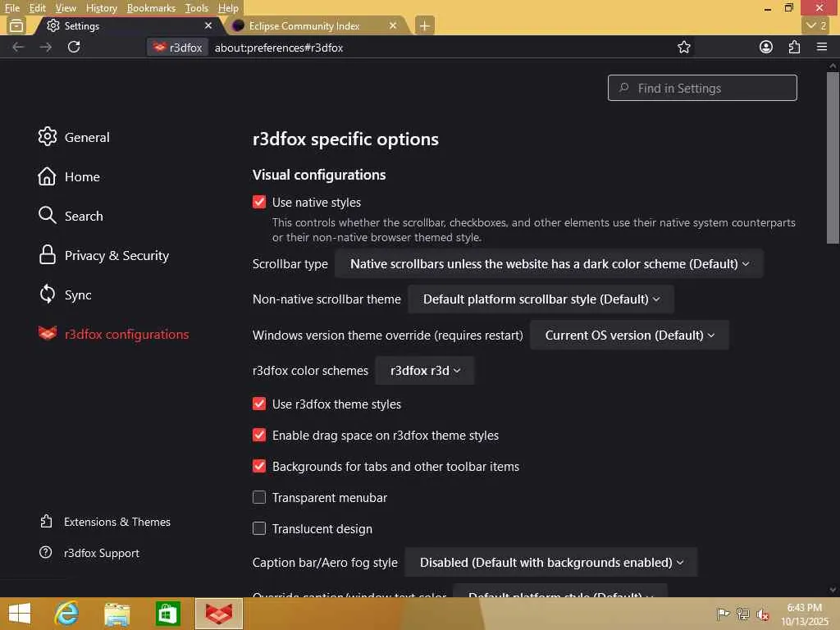This screenshot has width=840, height=630.
Task: Open the Bookmarks menu
Action: pyautogui.click(x=151, y=8)
